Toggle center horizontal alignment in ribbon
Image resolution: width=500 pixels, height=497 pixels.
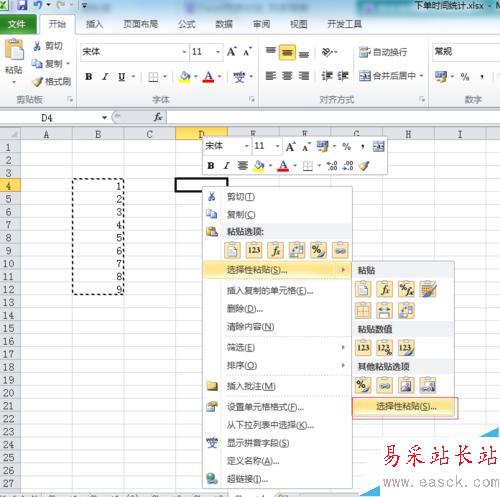pos(287,76)
